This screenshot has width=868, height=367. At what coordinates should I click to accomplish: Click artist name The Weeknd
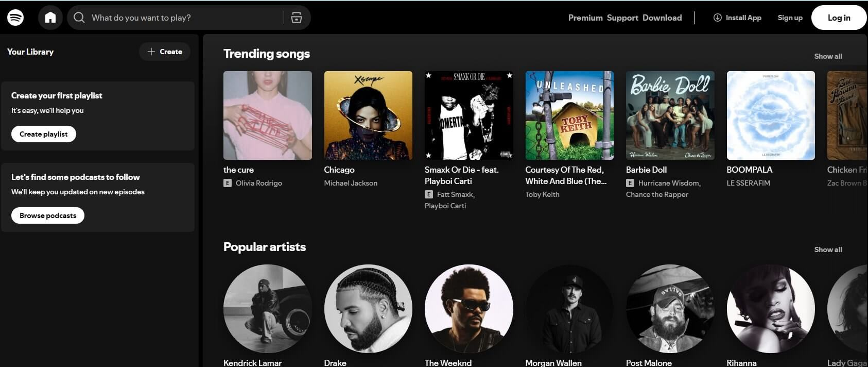(448, 363)
